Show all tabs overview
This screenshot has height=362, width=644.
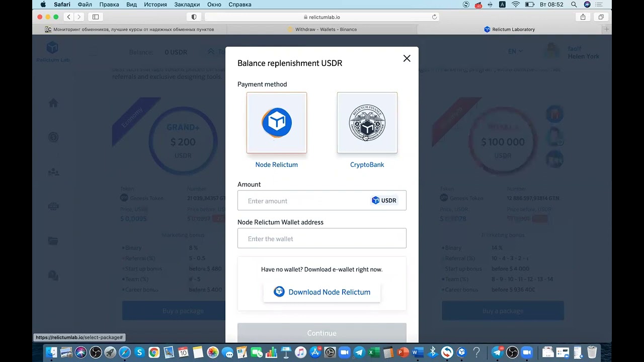pyautogui.click(x=601, y=17)
